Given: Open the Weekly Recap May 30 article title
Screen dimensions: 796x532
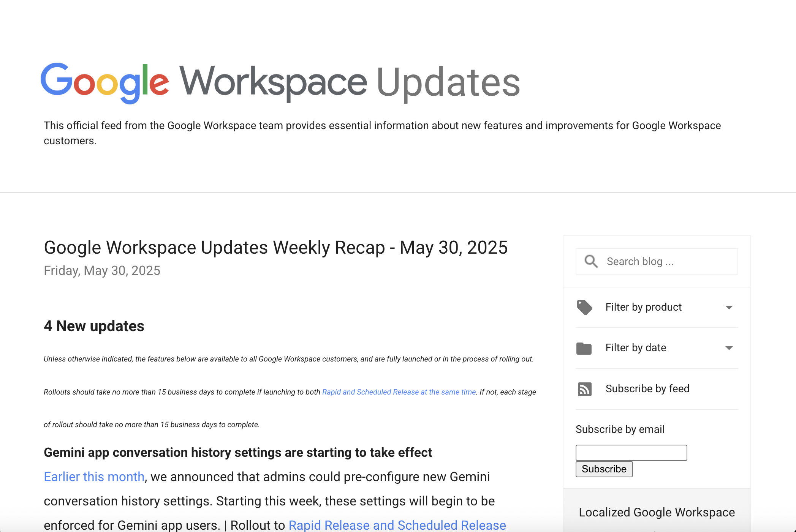Looking at the screenshot, I should [276, 248].
